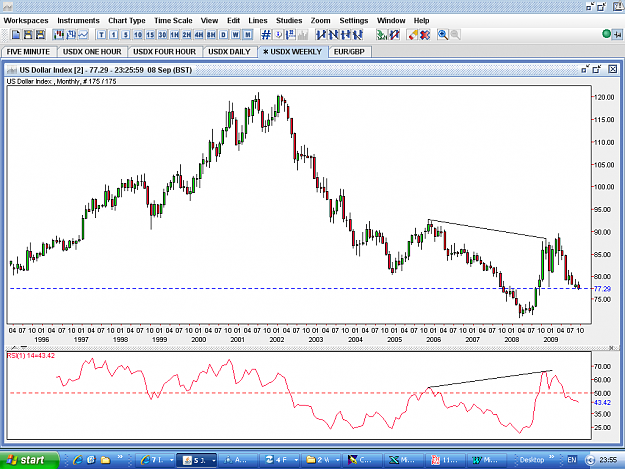Screen dimensions: 625x469
Task: Open the Help menu
Action: coord(421,20)
